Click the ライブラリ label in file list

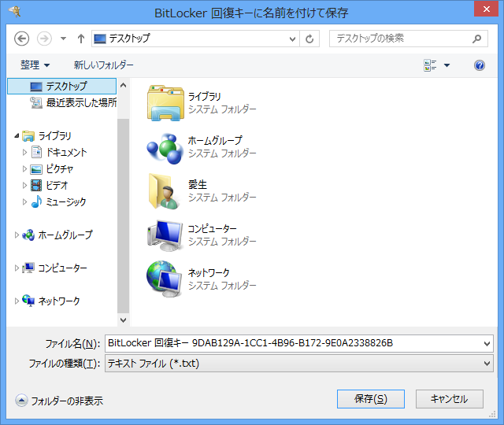tap(205, 96)
